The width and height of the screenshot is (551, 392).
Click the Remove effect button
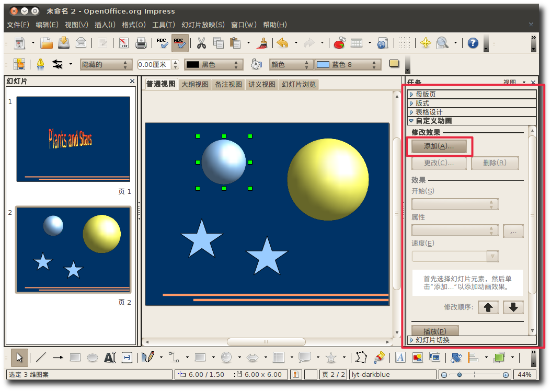tap(495, 163)
